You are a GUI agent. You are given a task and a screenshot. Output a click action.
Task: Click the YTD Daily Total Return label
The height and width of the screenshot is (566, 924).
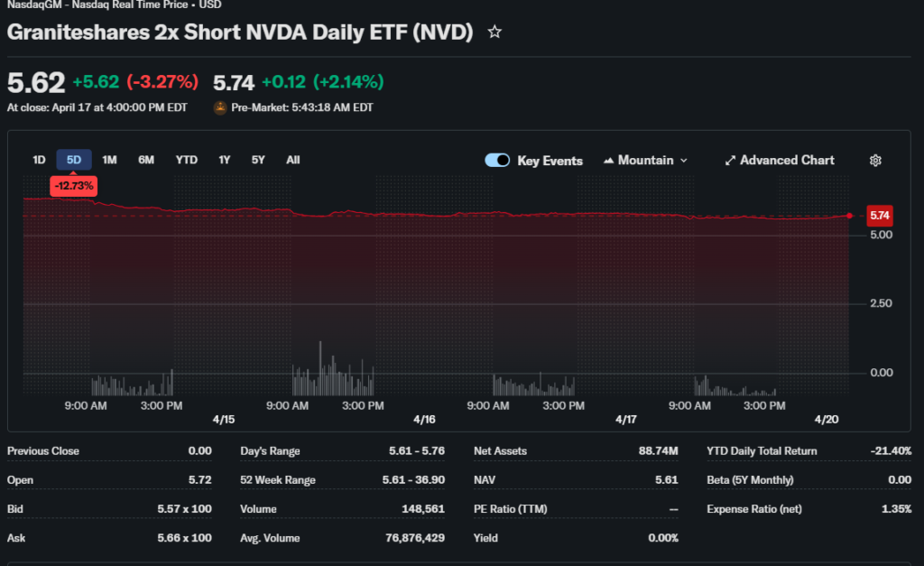(762, 451)
